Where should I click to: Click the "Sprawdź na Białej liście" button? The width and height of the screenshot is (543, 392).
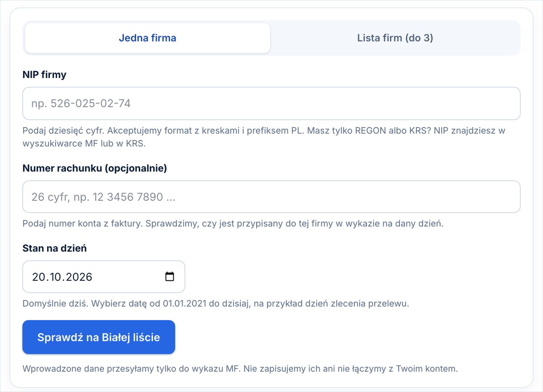99,337
